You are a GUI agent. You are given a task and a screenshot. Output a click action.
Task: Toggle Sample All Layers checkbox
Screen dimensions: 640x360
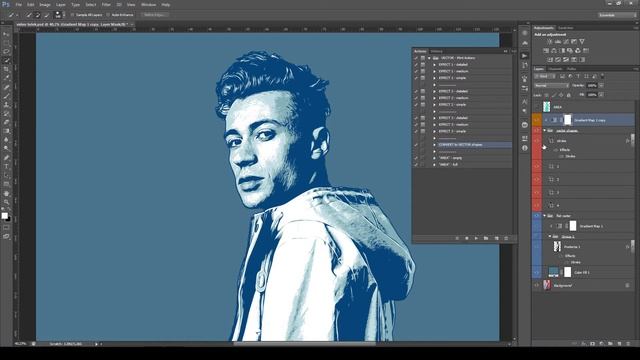point(73,15)
